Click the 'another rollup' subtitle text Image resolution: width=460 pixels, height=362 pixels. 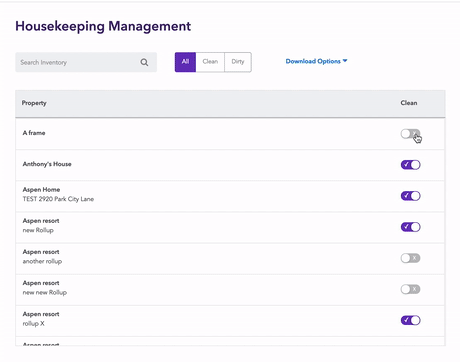(42, 261)
